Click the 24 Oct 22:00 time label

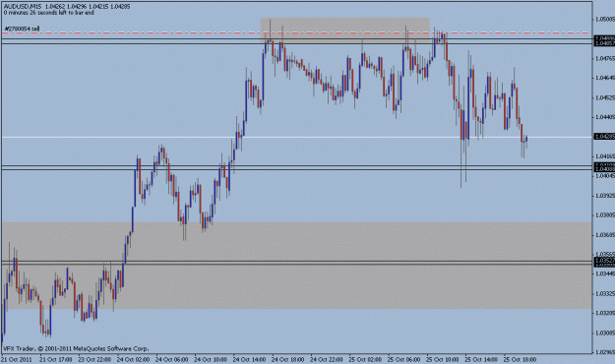pos(327,359)
